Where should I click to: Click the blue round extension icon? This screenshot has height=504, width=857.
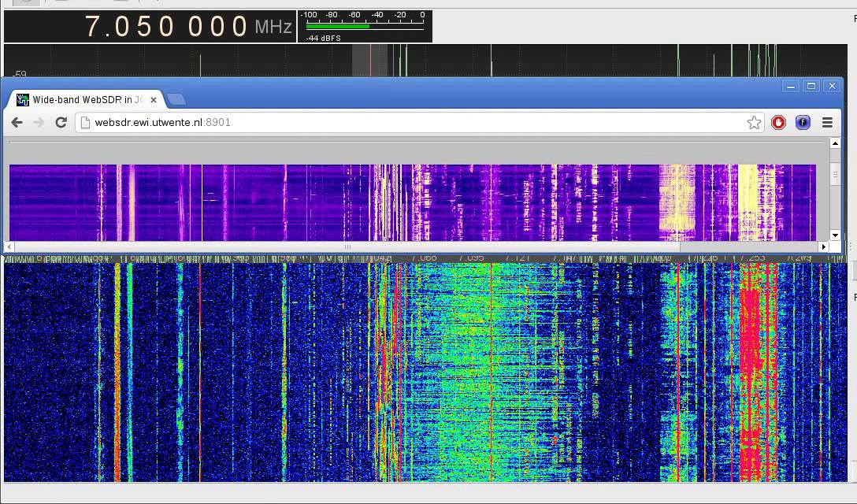pos(803,122)
